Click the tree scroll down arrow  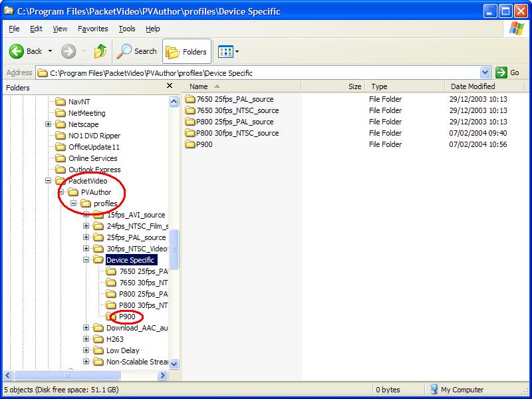tap(174, 364)
